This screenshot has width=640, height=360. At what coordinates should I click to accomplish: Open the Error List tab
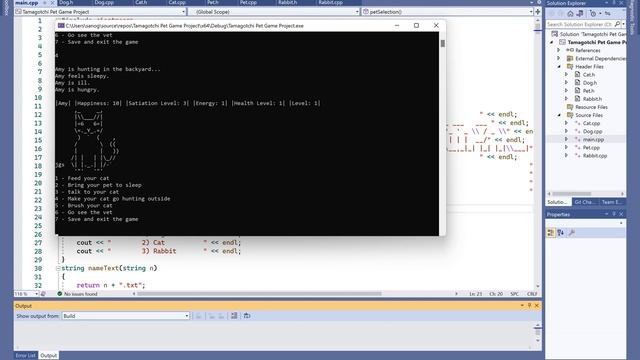pyautogui.click(x=25, y=355)
